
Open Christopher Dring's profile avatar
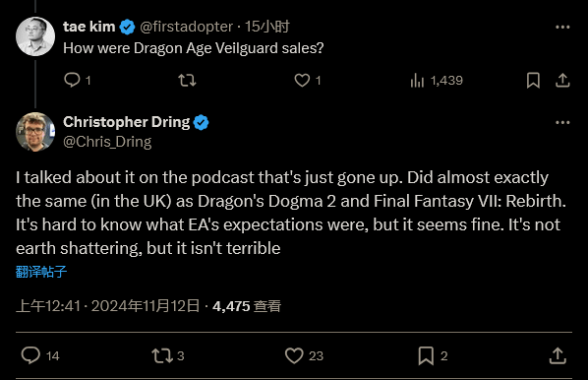tap(35, 132)
